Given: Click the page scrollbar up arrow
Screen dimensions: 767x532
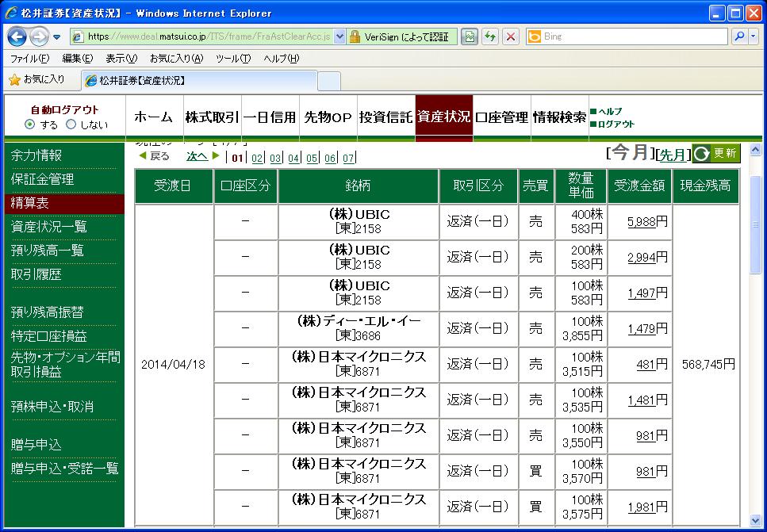Looking at the screenshot, I should (756, 150).
